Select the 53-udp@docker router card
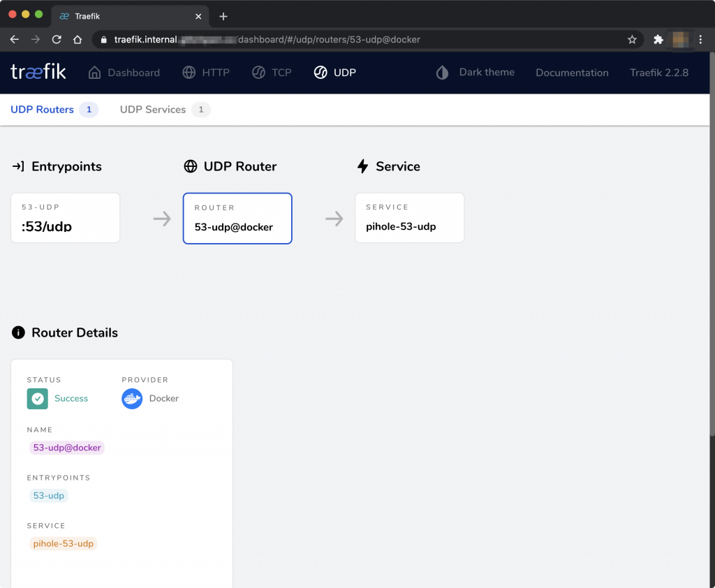The width and height of the screenshot is (715, 588). (x=237, y=219)
